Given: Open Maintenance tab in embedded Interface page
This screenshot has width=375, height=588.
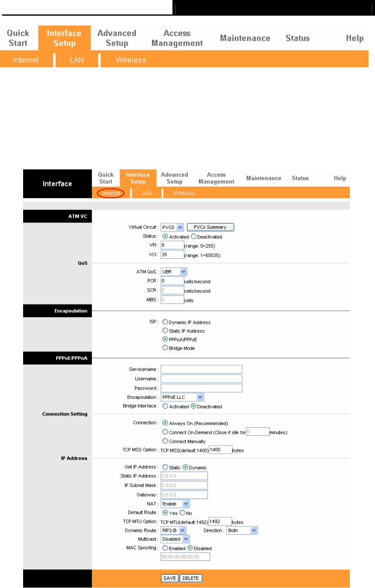Looking at the screenshot, I should (x=264, y=178).
